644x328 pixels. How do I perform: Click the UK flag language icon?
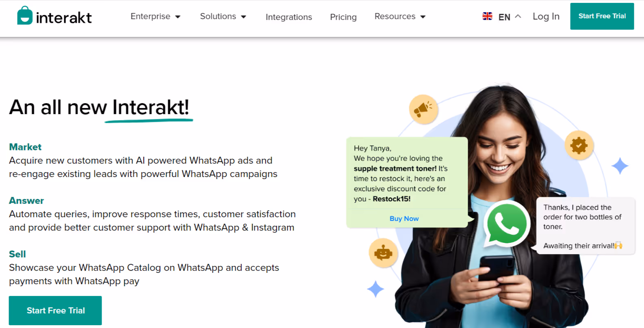point(487,16)
